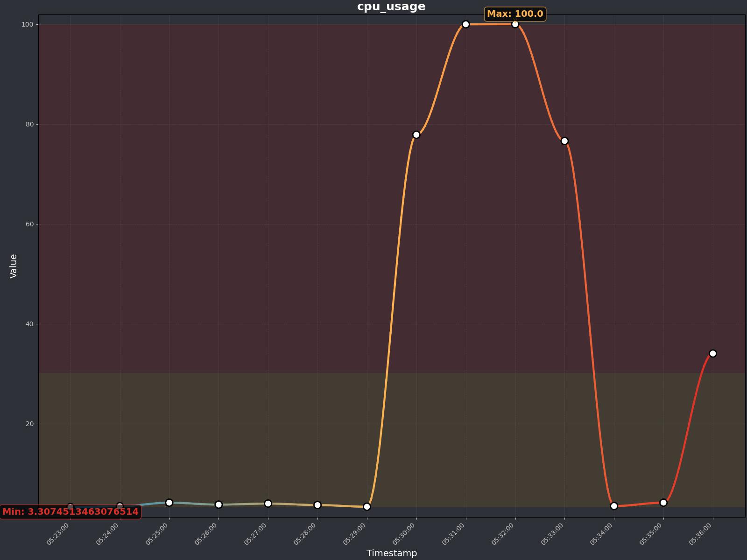This screenshot has width=747, height=560.
Task: Click the cpu_usage chart title
Action: point(391,7)
